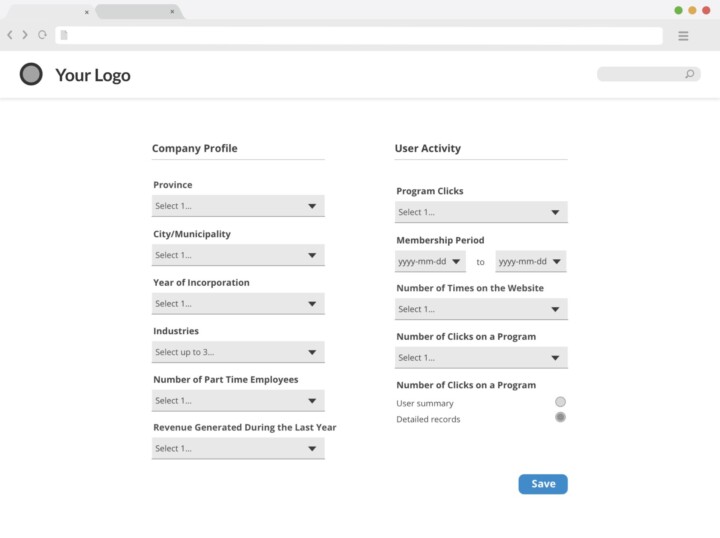
Task: Click into the header search field
Action: [648, 74]
